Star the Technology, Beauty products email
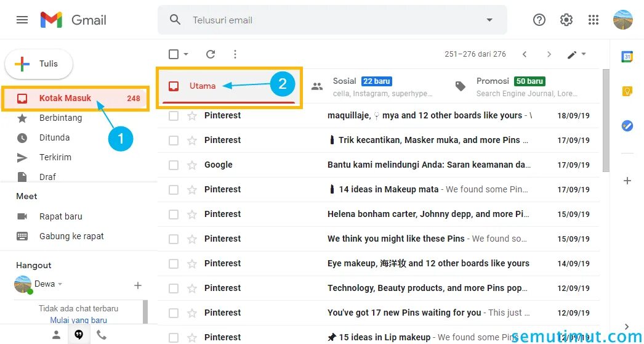Image resolution: width=644 pixels, height=344 pixels. 192,289
